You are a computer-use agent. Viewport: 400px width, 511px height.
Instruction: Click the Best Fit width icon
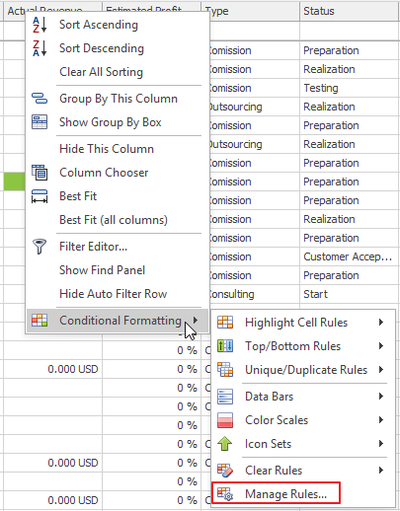click(40, 196)
